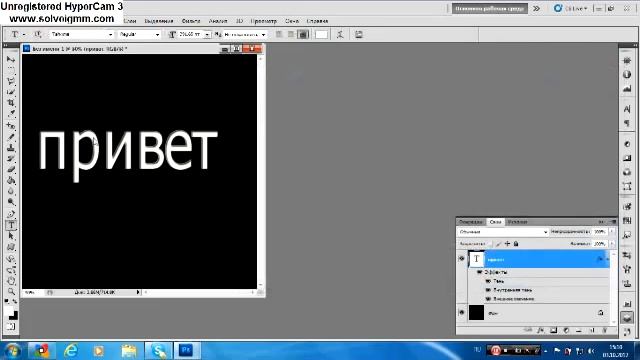The image size is (640, 360).
Task: Select the Quick Selection tool
Action: [11, 92]
